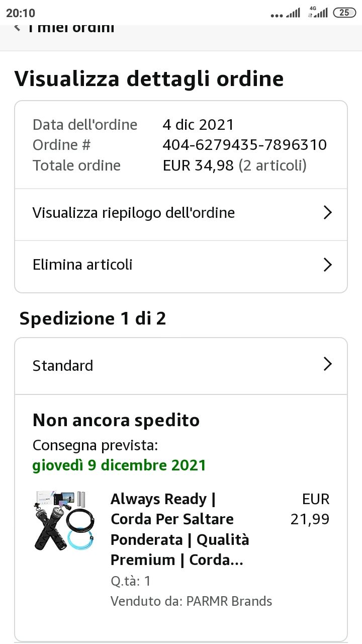The height and width of the screenshot is (644, 362).
Task: Open Visualizza riepilogo dell'ordine
Action: click(181, 213)
